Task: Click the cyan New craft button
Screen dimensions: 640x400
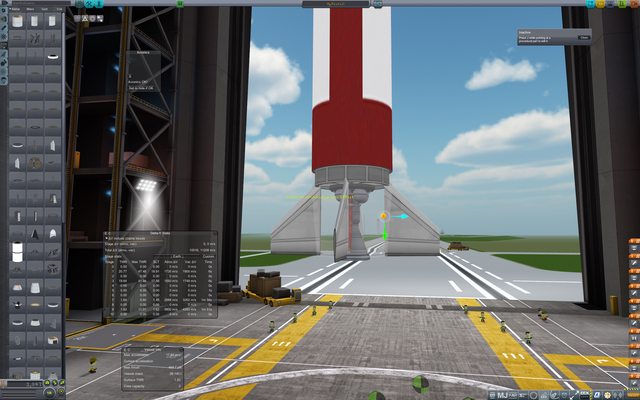Action: (590, 4)
